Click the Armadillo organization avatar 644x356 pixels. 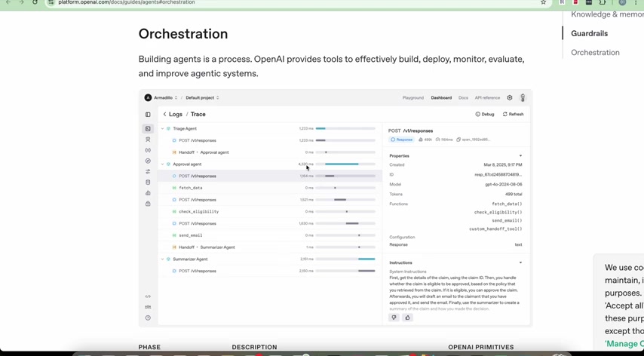[148, 98]
